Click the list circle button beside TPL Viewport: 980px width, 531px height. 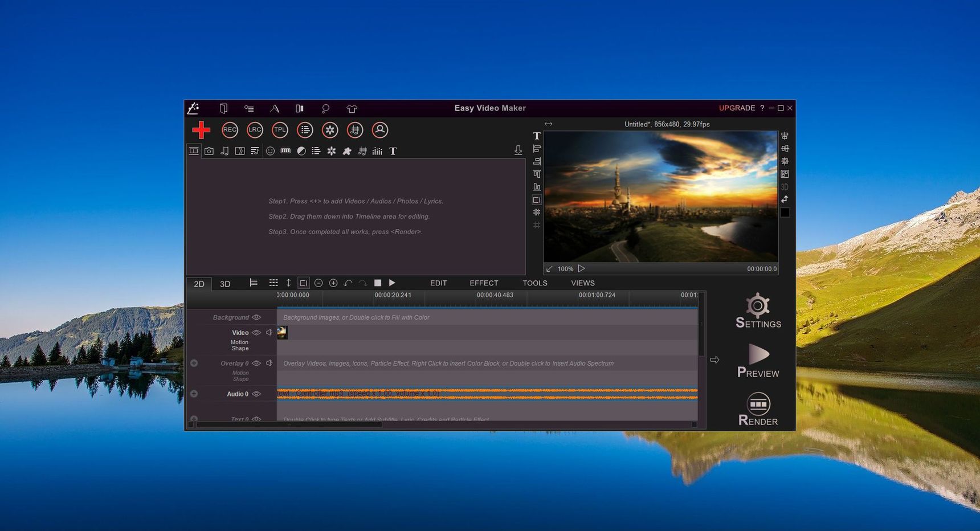(305, 130)
